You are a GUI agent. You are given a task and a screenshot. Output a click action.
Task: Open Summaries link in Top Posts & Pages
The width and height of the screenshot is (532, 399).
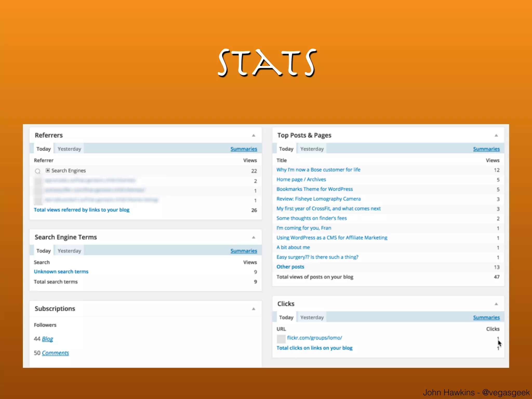486,149
